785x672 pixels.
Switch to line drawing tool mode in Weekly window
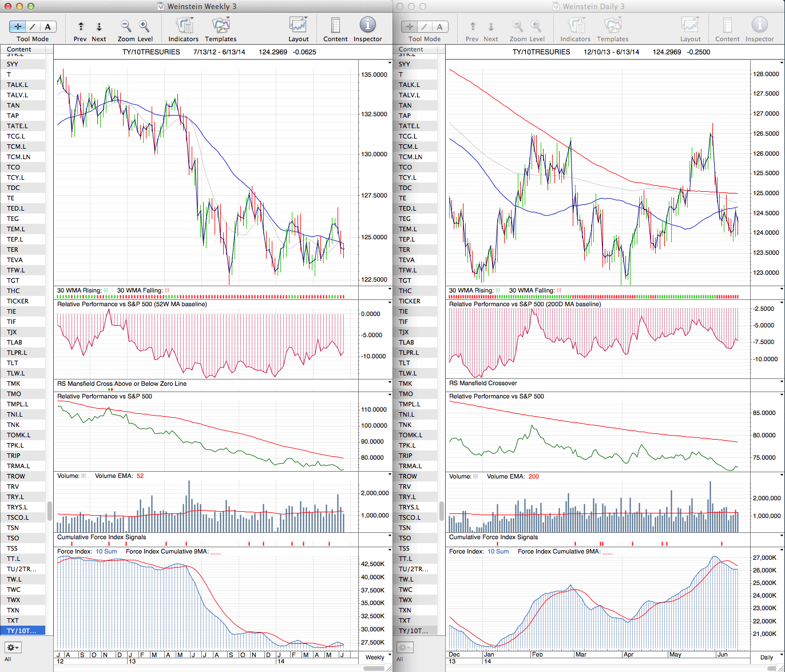click(x=33, y=27)
